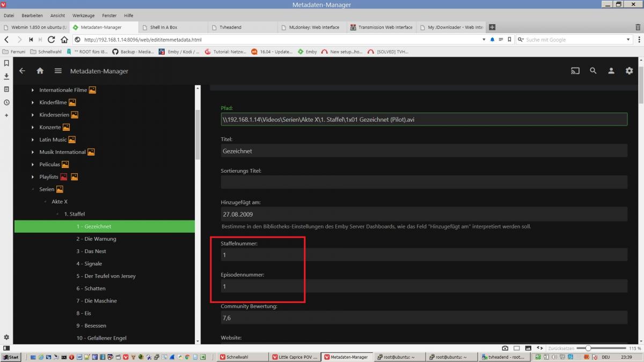The image size is (644, 362).
Task: Open the address bar history dropdown
Action: 484,39
